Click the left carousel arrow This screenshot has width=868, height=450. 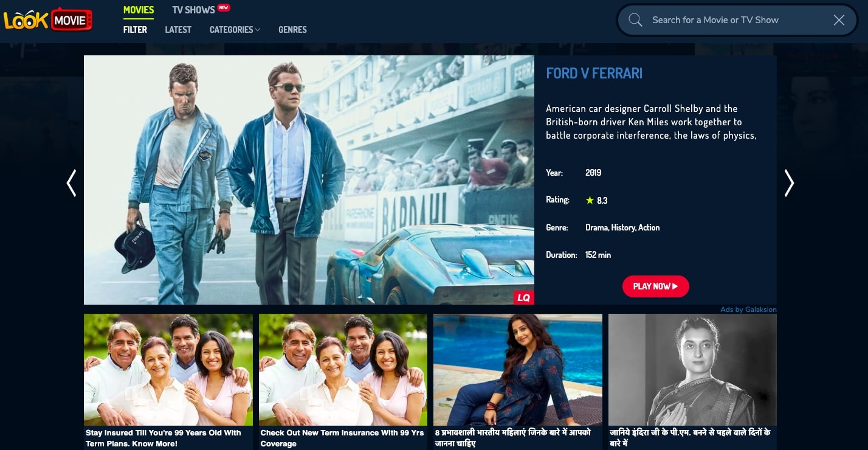(x=71, y=182)
